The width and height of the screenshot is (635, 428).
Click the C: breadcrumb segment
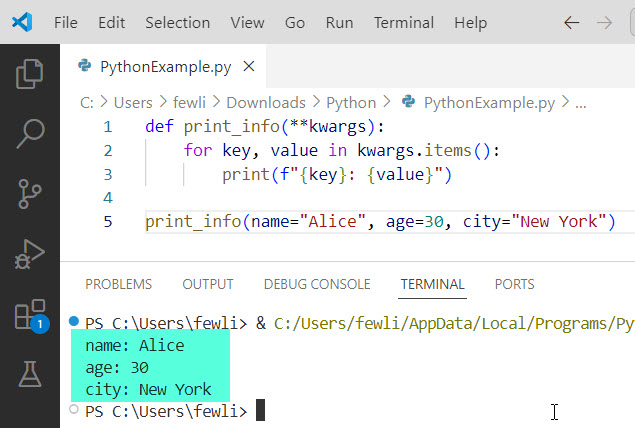pyautogui.click(x=87, y=103)
